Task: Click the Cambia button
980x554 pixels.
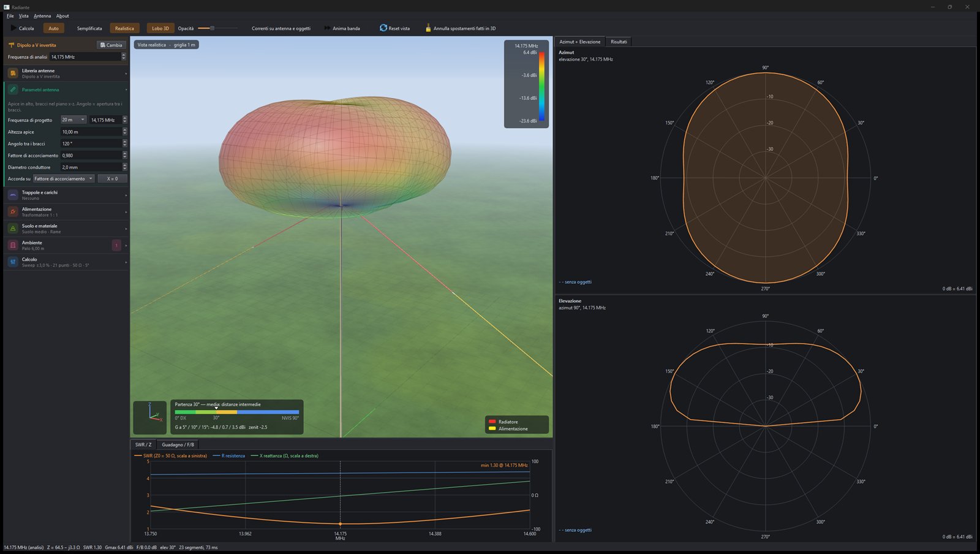Action: 111,45
